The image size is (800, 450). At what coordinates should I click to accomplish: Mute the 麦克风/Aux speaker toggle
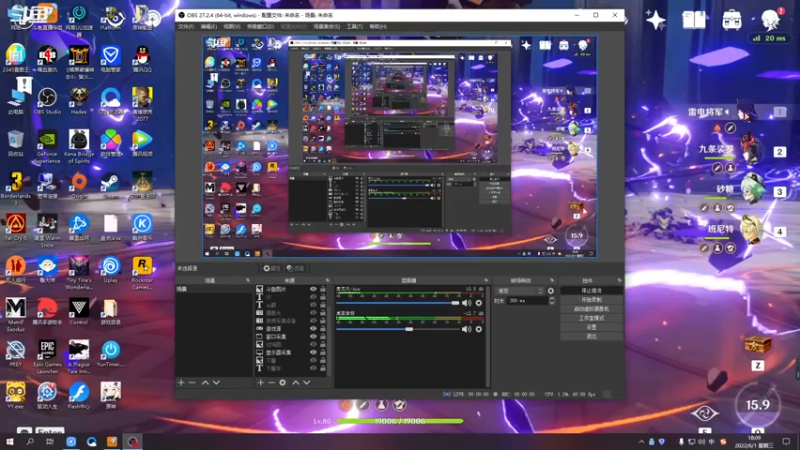click(x=466, y=303)
